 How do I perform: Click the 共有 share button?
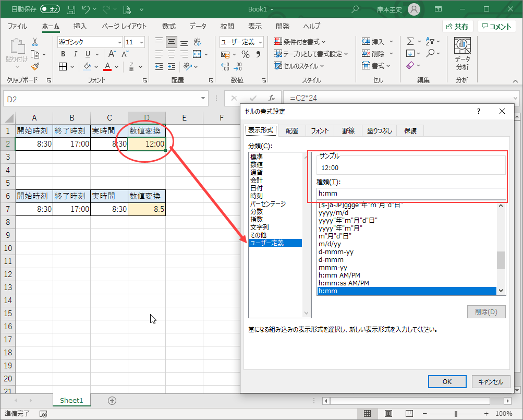(x=458, y=27)
